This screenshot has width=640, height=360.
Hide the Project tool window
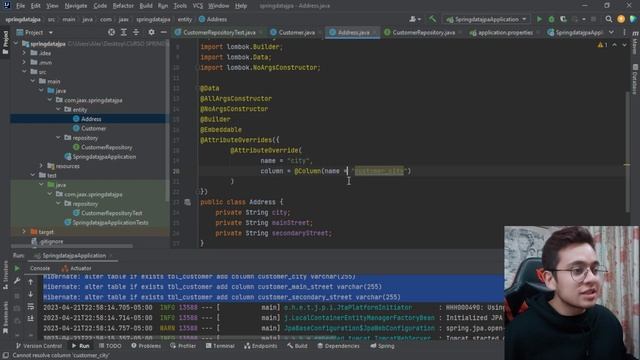click(163, 32)
